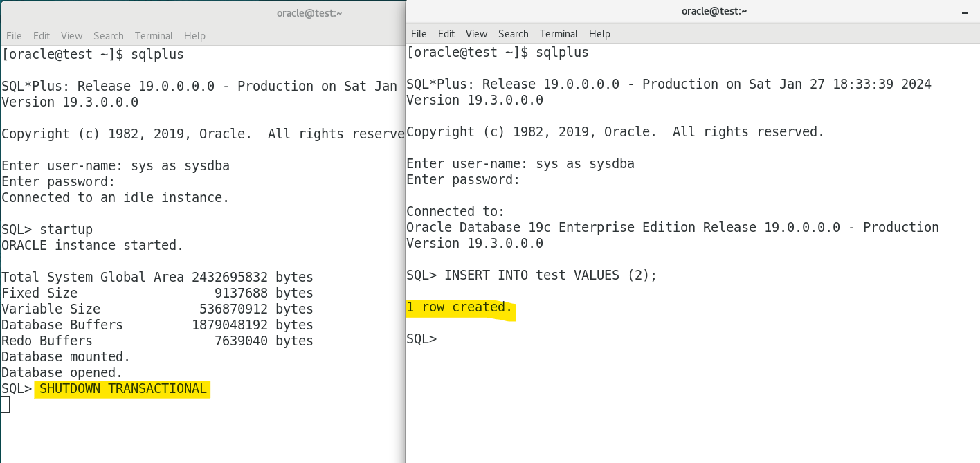Viewport: 980px width, 463px height.
Task: Open View menu in left terminal window
Action: (x=71, y=36)
